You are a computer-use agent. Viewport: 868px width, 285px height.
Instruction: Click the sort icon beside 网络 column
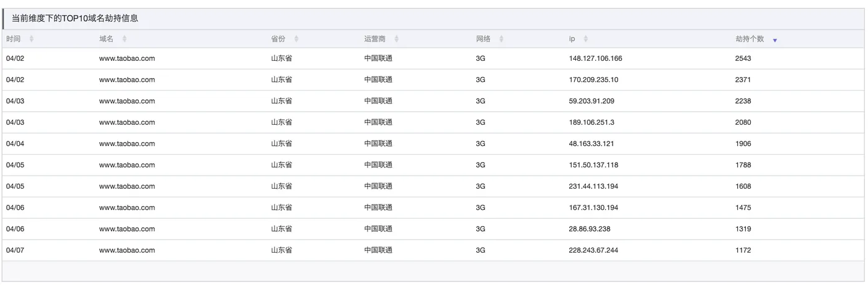[x=502, y=39]
